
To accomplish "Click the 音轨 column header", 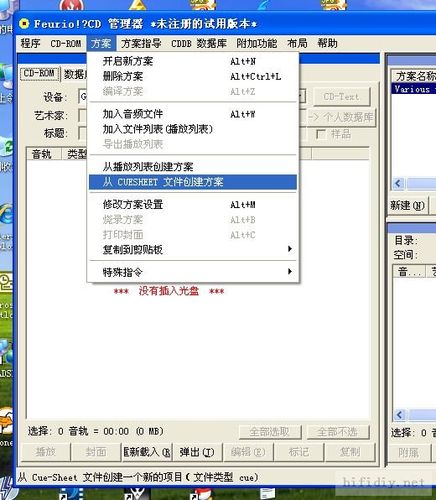I will [x=43, y=154].
